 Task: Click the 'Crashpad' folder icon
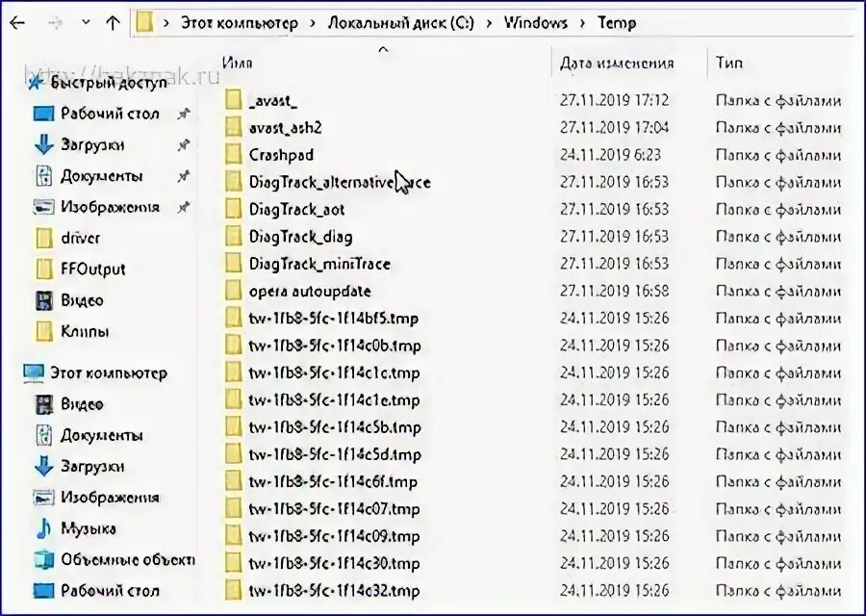coord(234,155)
